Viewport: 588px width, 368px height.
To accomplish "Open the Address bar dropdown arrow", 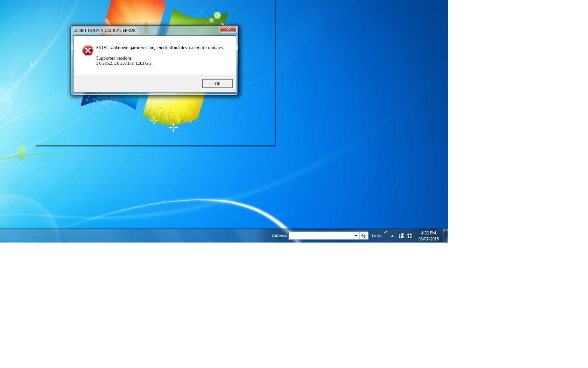I will [356, 236].
